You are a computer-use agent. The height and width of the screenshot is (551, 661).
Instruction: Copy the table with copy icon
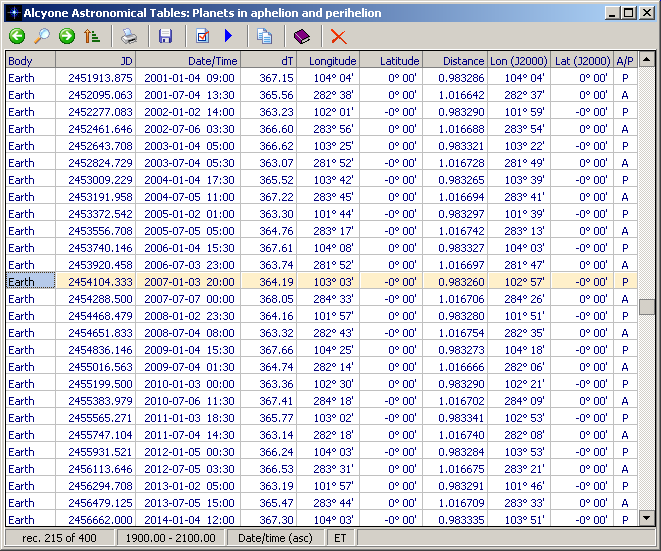coord(265,37)
